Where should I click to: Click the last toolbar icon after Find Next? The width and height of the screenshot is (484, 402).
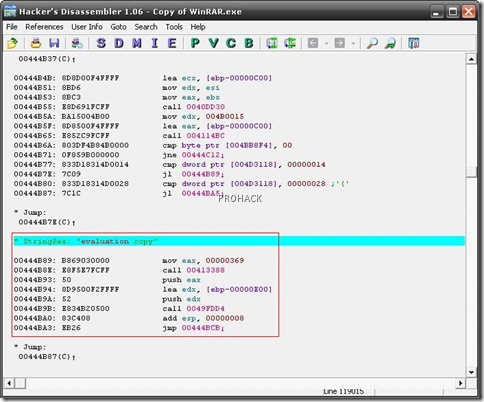pos(413,43)
